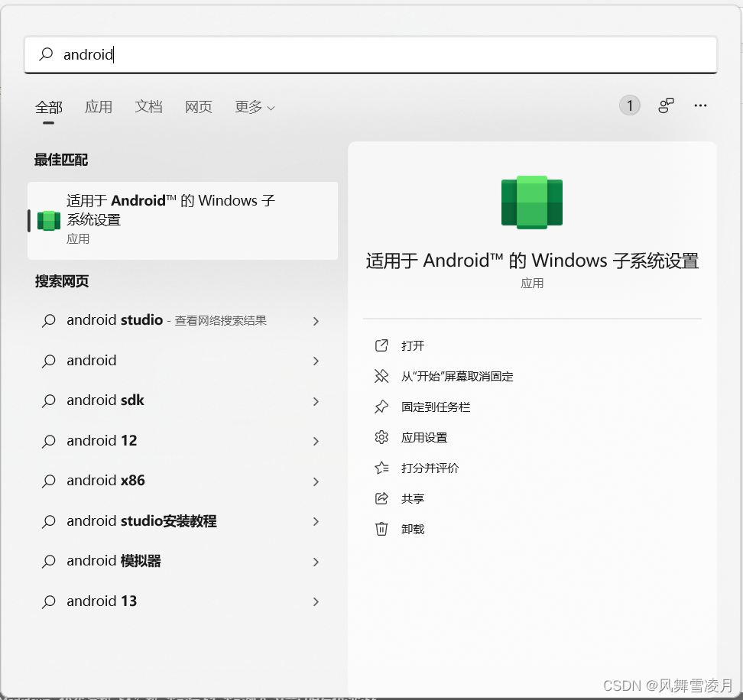
Task: Click 共享 option
Action: (412, 499)
